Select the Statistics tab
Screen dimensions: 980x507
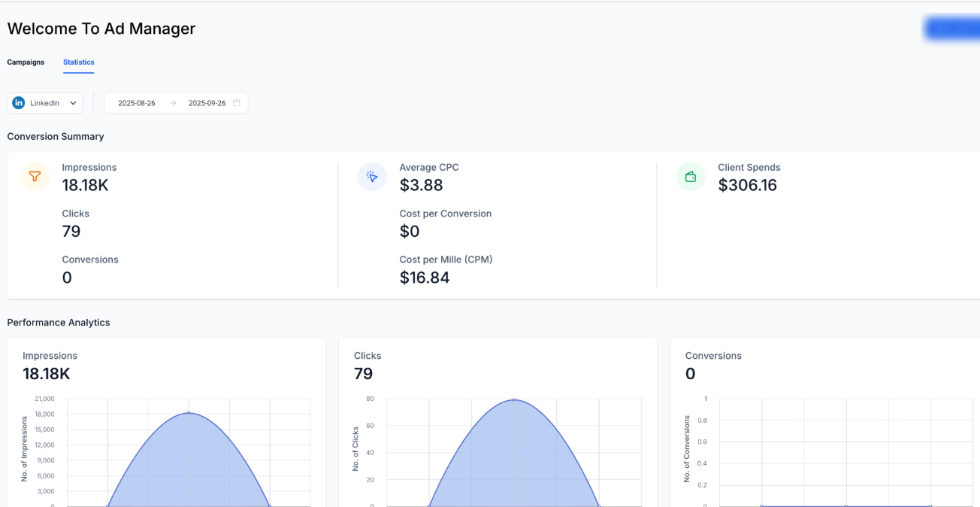[78, 62]
